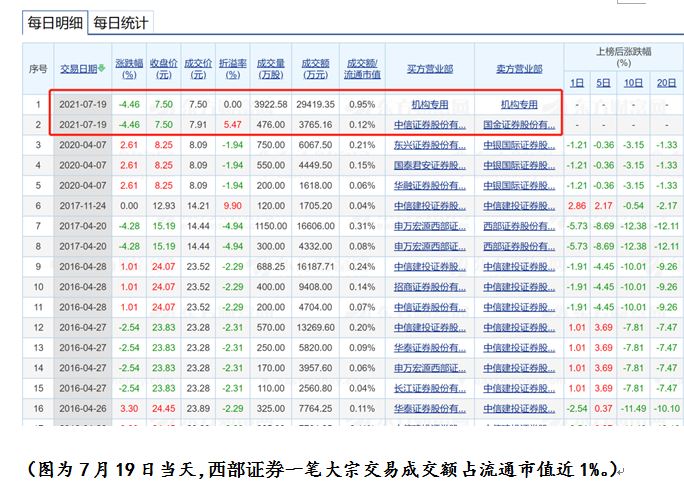Click the 10日 column header link
The width and height of the screenshot is (684, 482).
click(x=633, y=83)
